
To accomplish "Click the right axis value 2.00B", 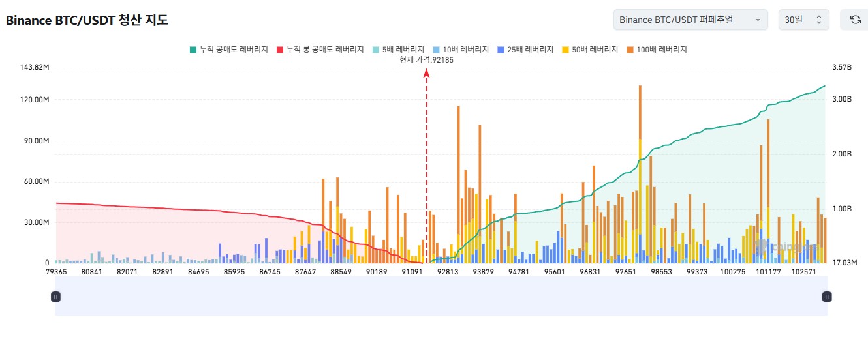I will (843, 154).
